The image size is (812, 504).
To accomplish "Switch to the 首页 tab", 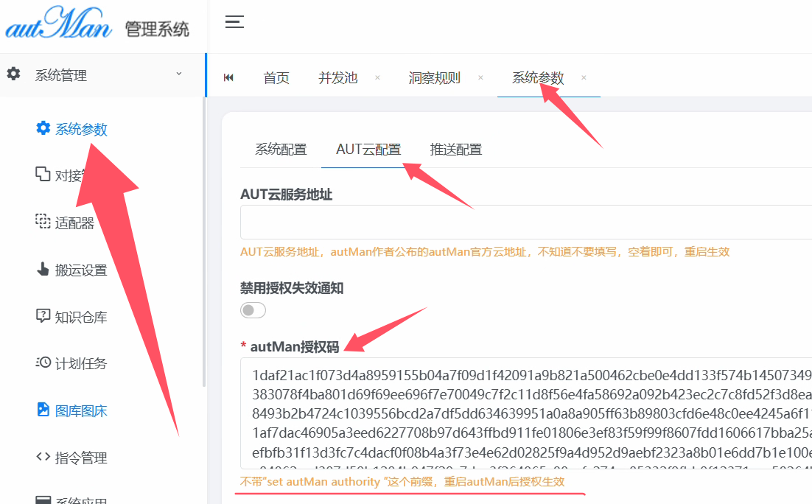I will 276,78.
